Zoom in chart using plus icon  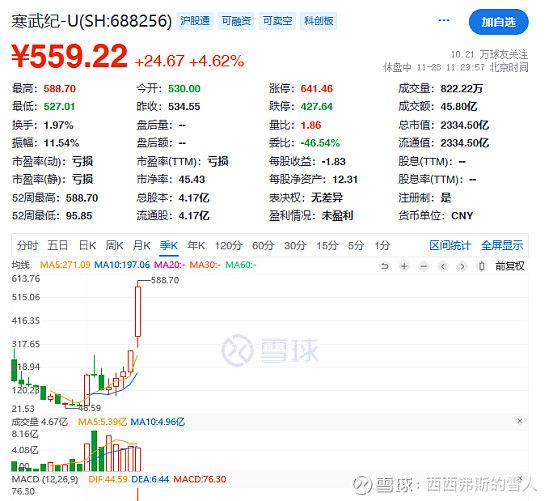(404, 266)
